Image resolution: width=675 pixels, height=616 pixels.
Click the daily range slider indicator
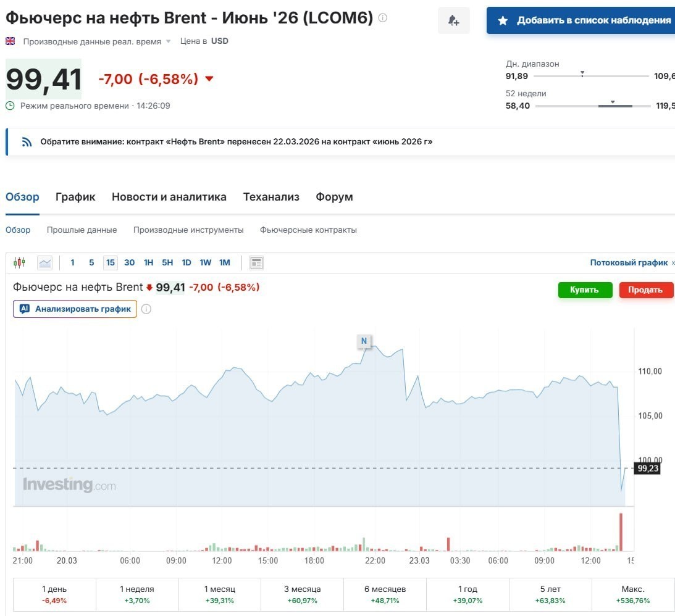click(x=582, y=73)
